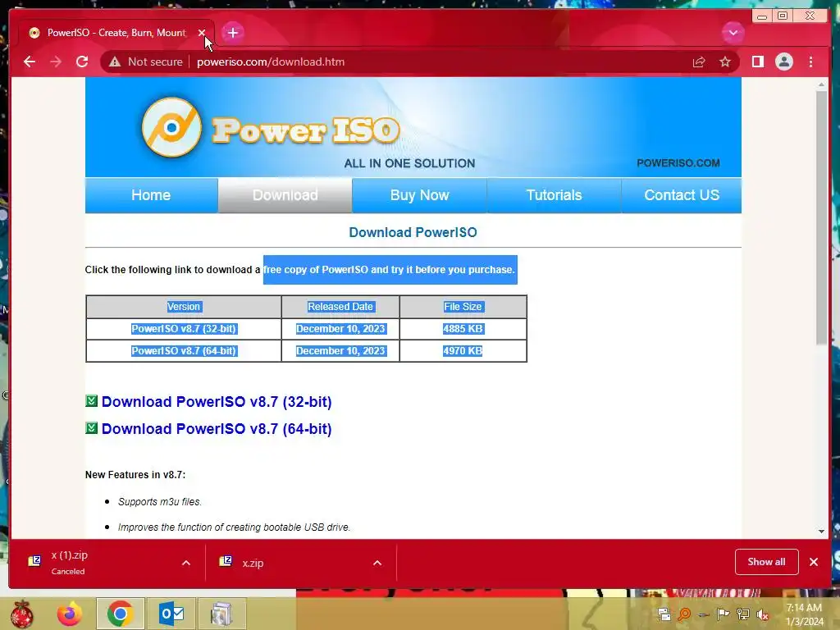Viewport: 840px width, 630px height.
Task: Expand options for x (1).zip download
Action: click(x=186, y=563)
